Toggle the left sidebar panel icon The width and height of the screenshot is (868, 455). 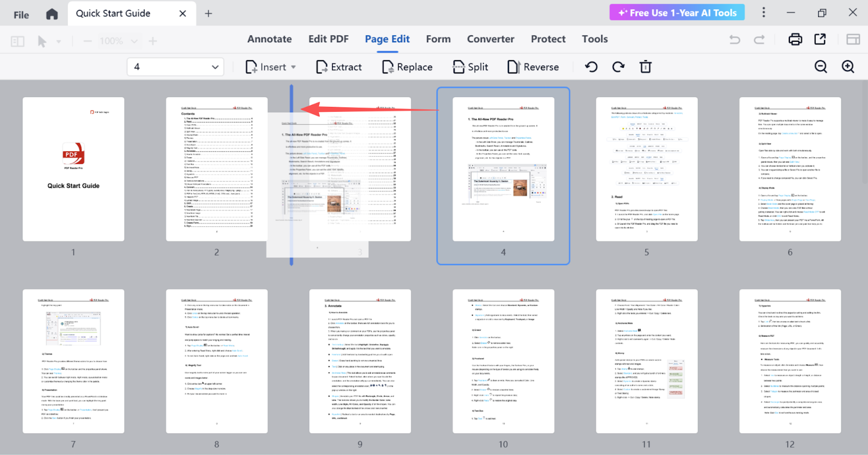(17, 41)
